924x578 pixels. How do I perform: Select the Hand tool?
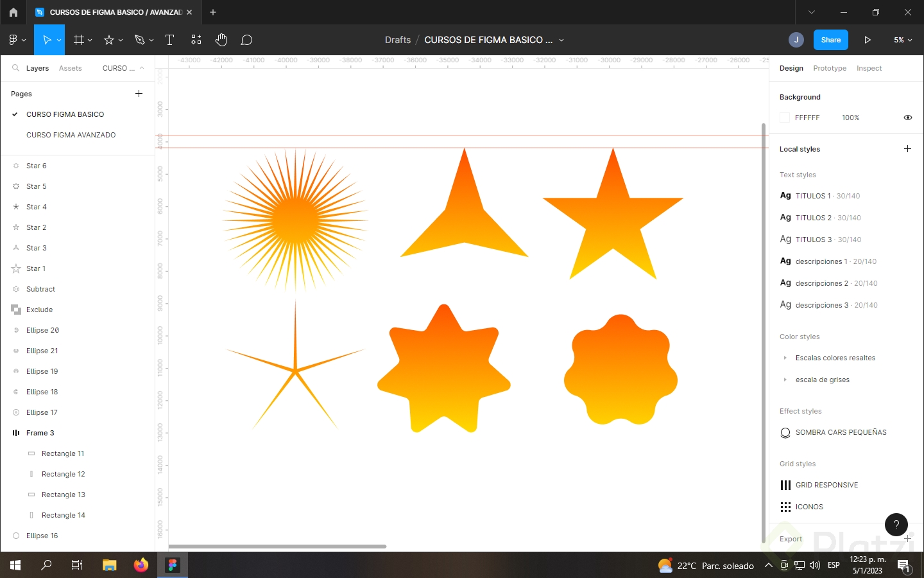coord(221,40)
